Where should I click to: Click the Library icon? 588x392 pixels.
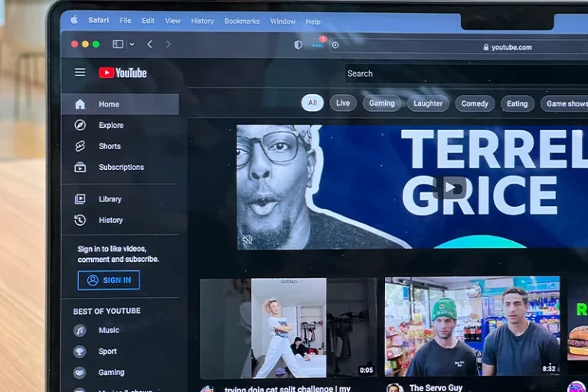pos(80,199)
